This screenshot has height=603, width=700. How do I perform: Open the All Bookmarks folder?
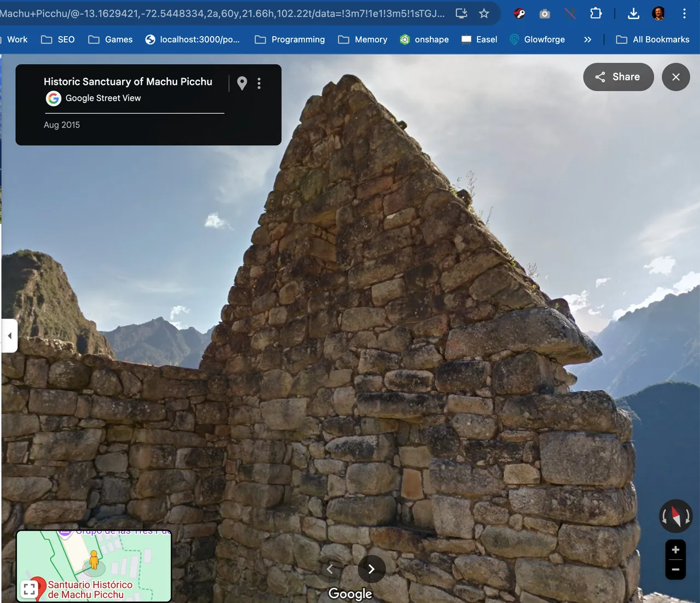(x=653, y=39)
